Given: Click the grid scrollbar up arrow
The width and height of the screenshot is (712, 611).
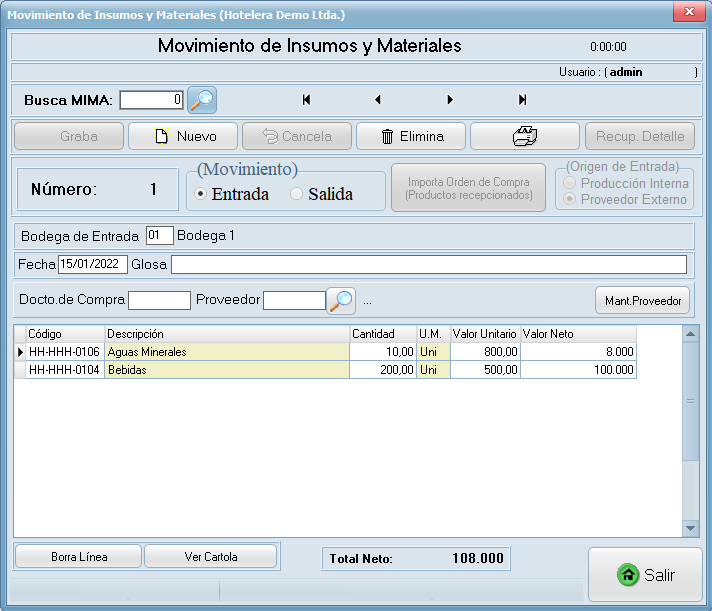Looking at the screenshot, I should click(x=690, y=334).
